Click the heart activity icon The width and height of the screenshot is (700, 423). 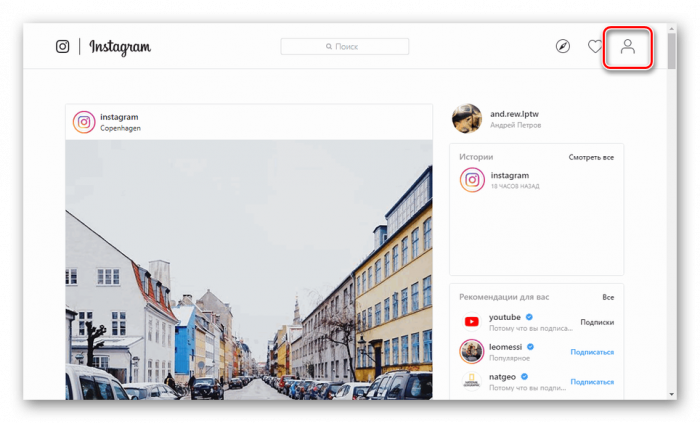[x=594, y=47]
